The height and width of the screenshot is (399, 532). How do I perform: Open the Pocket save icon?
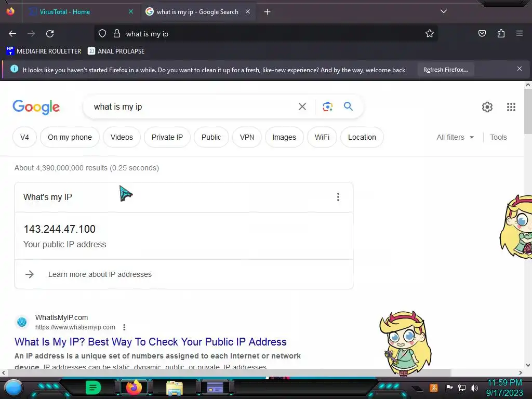[482, 33]
